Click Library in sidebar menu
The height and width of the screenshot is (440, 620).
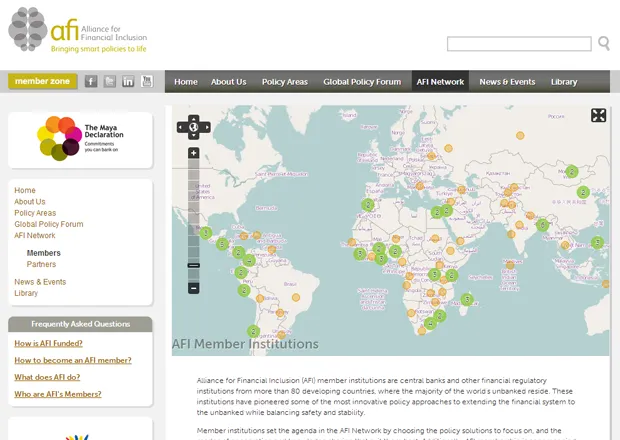click(26, 293)
